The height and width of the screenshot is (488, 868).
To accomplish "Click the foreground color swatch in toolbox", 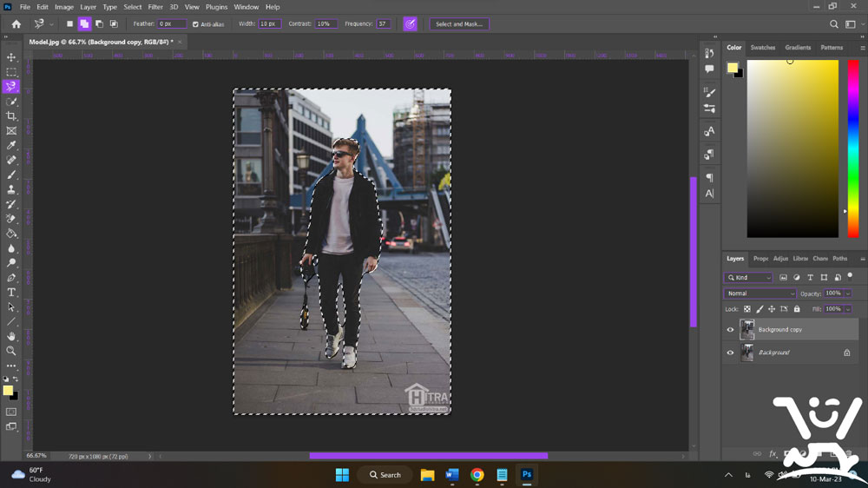I will 8,391.
